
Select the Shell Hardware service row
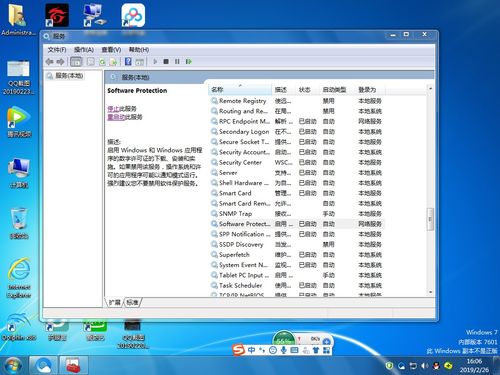pos(297,183)
